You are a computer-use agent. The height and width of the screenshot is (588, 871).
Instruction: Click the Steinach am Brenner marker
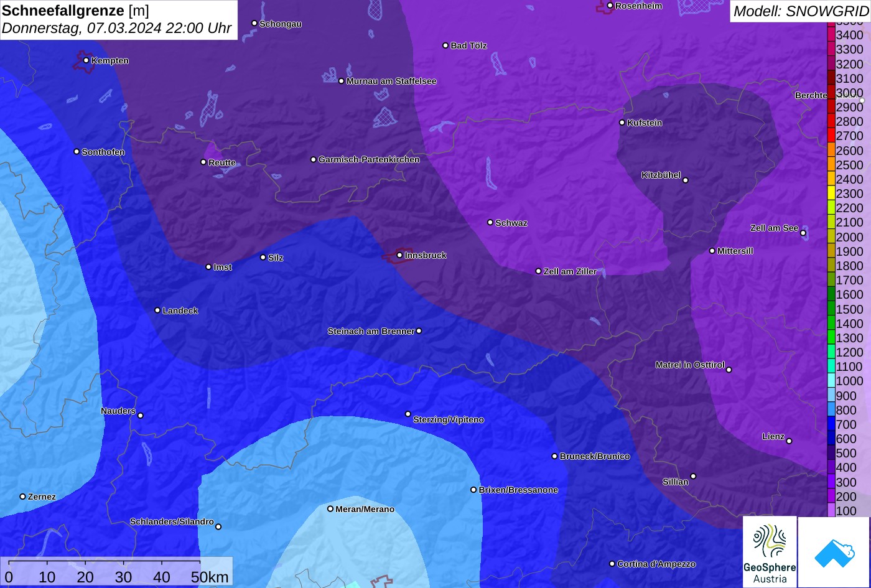click(x=419, y=331)
